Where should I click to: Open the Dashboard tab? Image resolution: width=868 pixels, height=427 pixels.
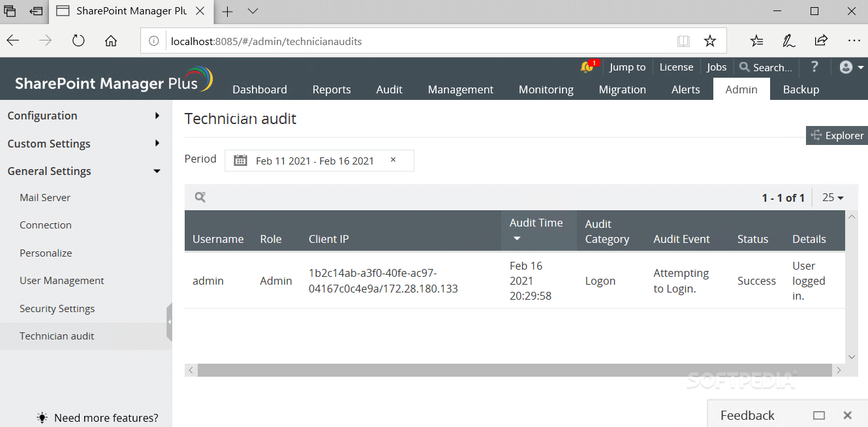pos(260,89)
